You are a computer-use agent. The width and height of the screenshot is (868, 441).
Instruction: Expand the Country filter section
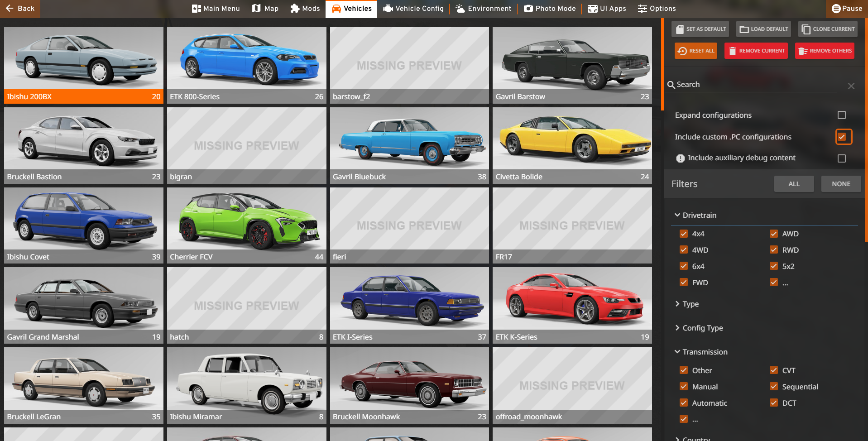[764, 439]
